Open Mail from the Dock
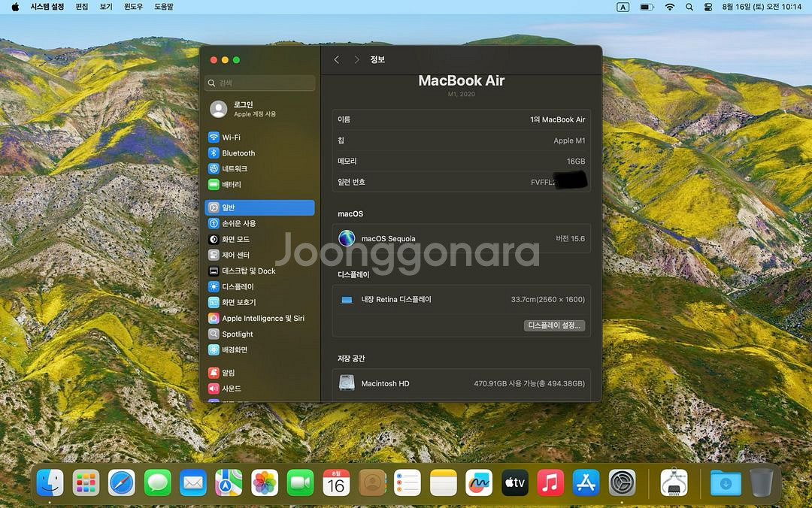Screen dimensions: 812x508 click(193, 482)
